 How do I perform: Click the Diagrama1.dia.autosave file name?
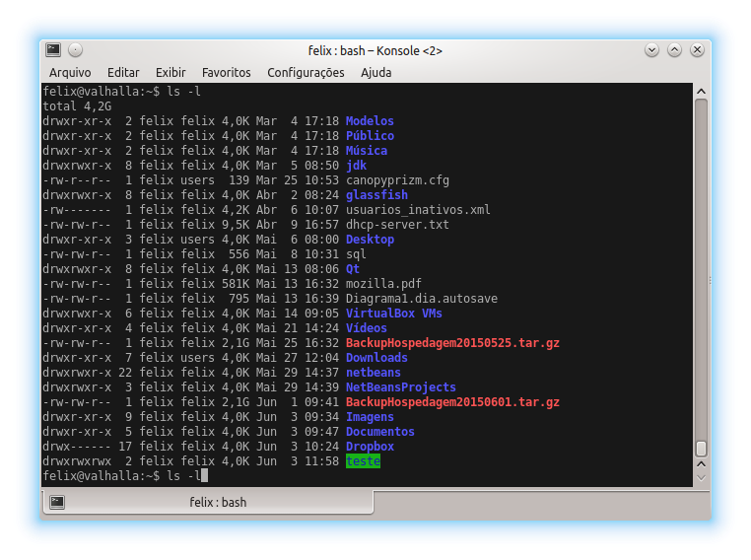(422, 299)
